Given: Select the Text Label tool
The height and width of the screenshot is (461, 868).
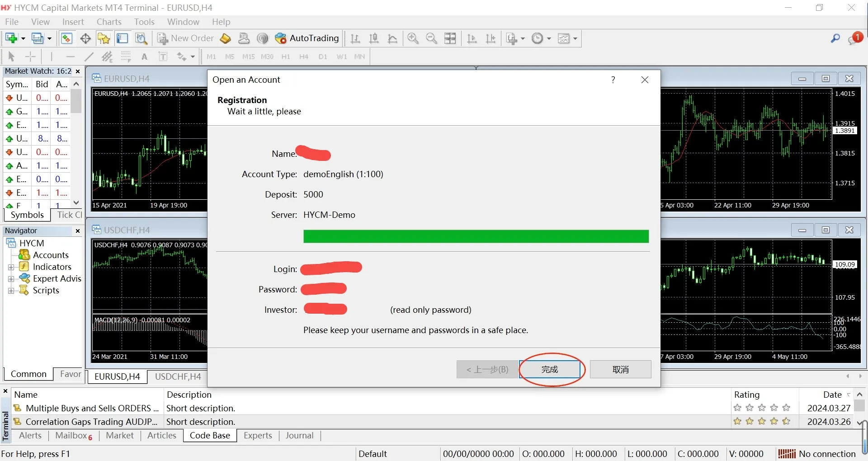Looking at the screenshot, I should point(163,56).
